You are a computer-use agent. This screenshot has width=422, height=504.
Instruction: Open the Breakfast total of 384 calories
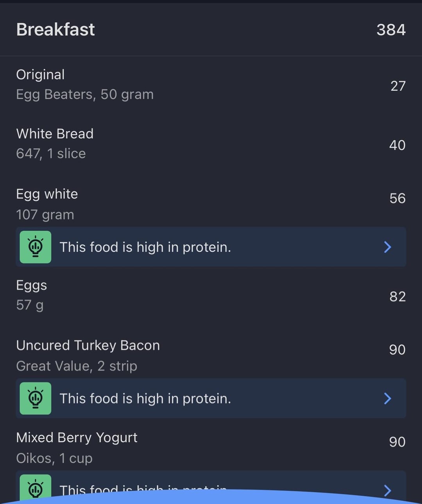(391, 30)
